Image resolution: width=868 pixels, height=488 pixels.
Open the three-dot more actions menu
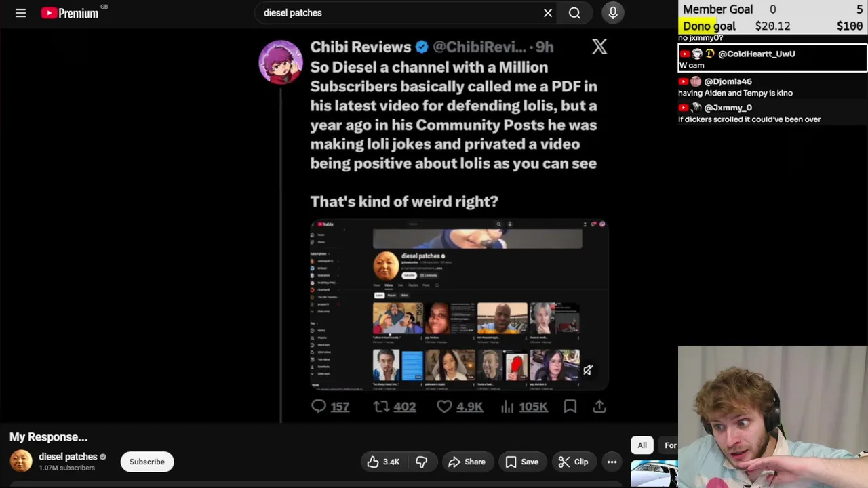coord(612,462)
